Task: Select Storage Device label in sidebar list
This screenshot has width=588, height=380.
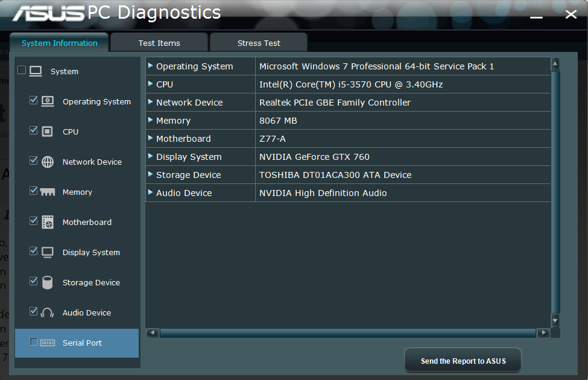Action: click(91, 282)
